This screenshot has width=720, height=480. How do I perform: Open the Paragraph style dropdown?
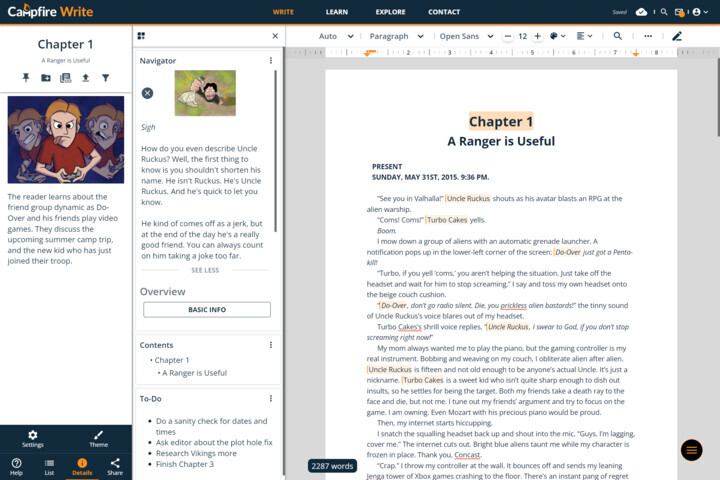[x=396, y=36]
